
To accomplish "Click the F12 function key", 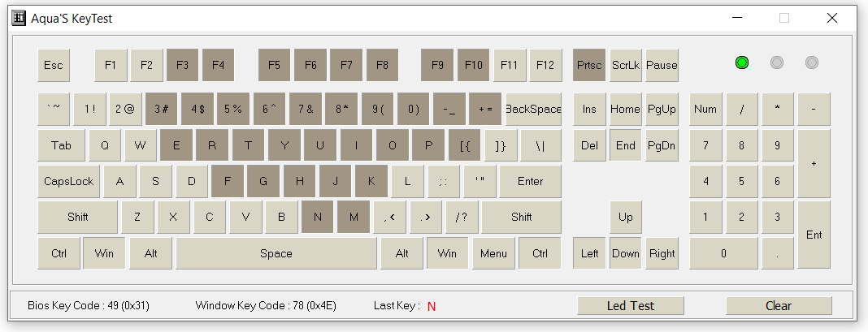I will click(x=545, y=65).
